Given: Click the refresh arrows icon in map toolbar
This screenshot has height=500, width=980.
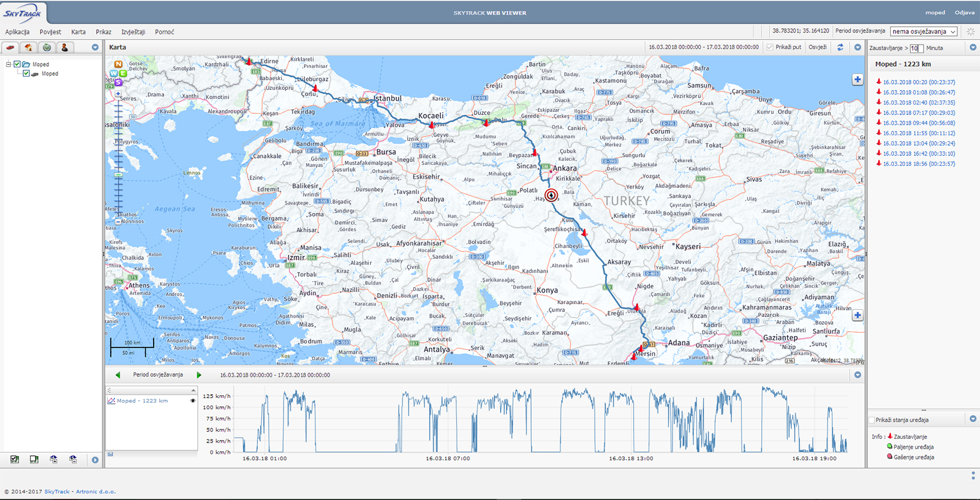Looking at the screenshot, I should [x=840, y=47].
